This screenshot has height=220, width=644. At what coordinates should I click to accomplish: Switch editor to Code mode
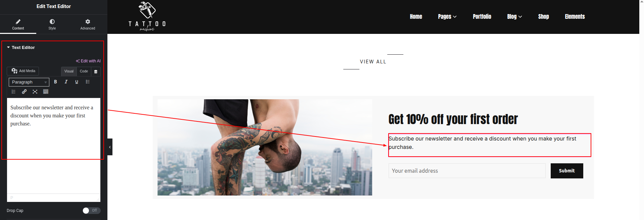[84, 71]
